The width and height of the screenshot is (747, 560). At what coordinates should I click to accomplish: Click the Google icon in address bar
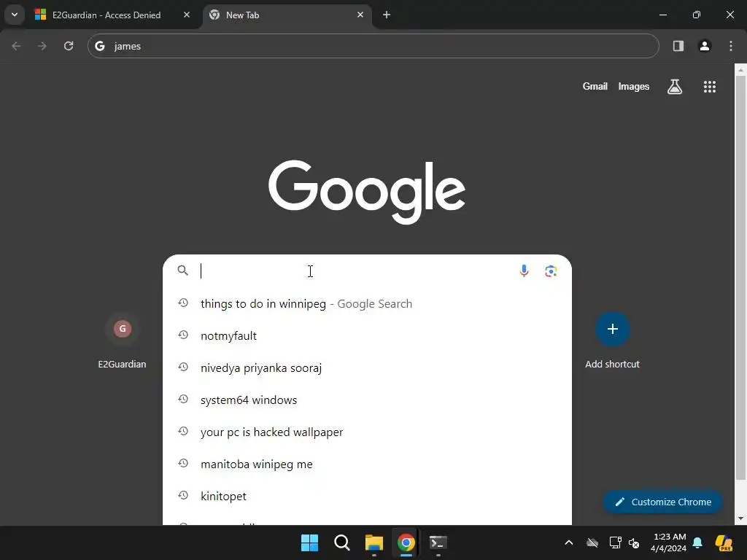click(x=99, y=46)
